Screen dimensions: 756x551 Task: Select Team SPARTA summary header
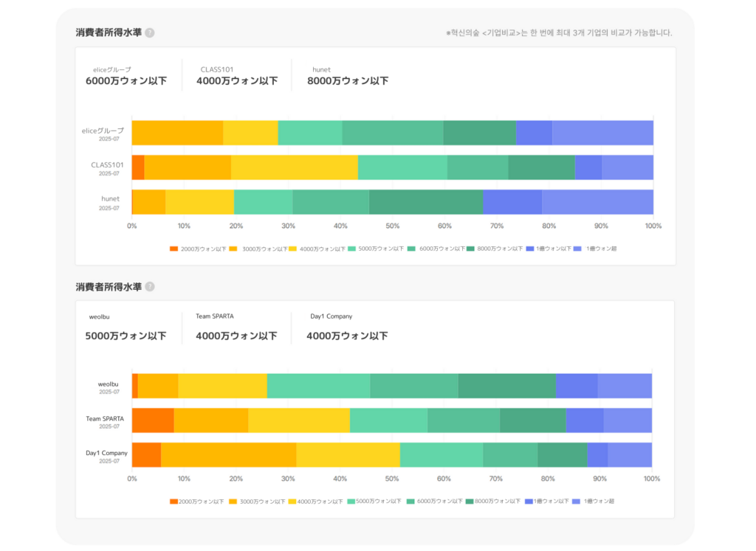click(x=215, y=316)
